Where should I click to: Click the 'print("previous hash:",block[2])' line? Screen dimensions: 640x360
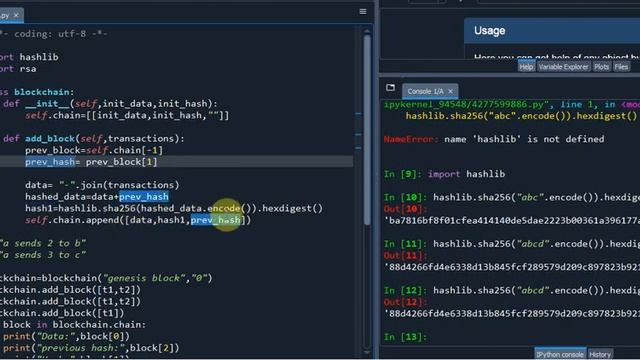[x=91, y=348]
